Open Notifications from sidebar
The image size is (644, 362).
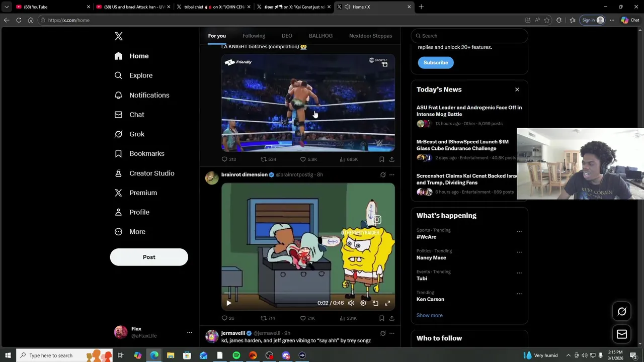(142, 95)
